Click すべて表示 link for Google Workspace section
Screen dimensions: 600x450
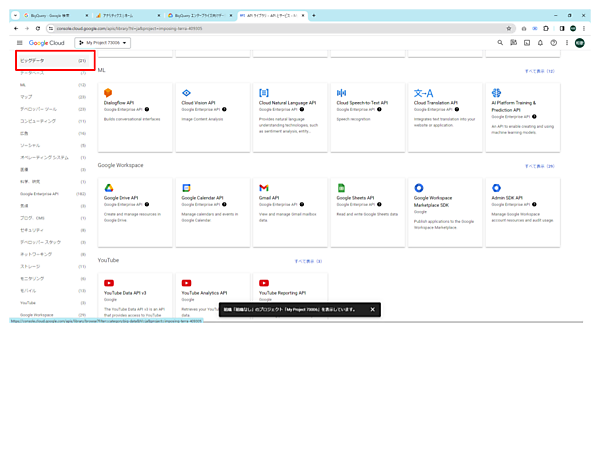(540, 166)
